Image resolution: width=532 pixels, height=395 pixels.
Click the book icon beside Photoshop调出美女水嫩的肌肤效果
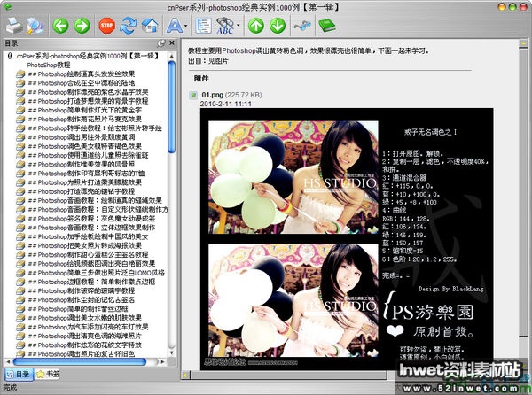point(20,318)
